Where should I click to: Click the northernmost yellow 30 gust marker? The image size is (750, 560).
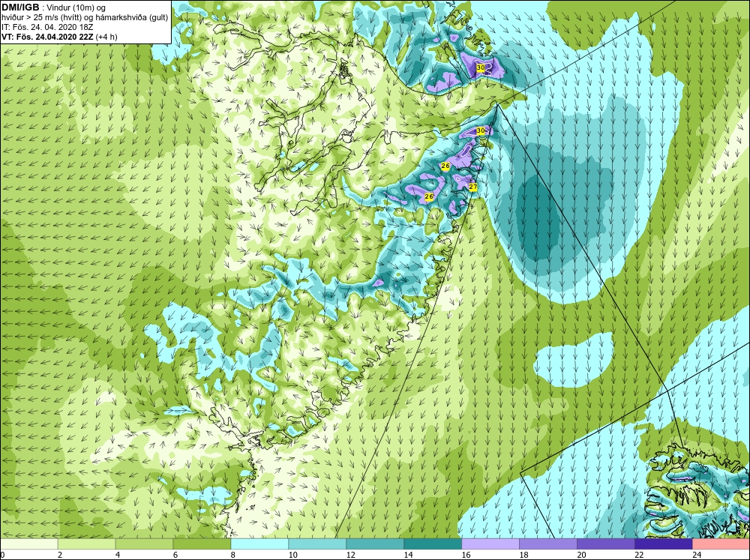pos(481,68)
